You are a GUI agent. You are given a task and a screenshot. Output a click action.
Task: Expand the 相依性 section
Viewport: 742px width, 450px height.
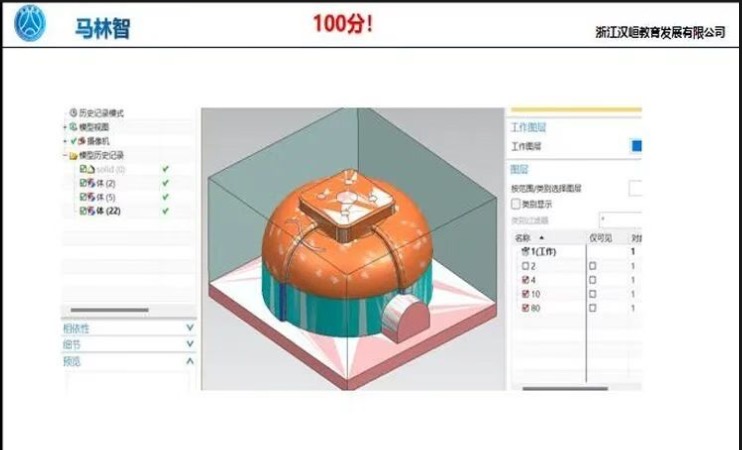click(x=189, y=328)
